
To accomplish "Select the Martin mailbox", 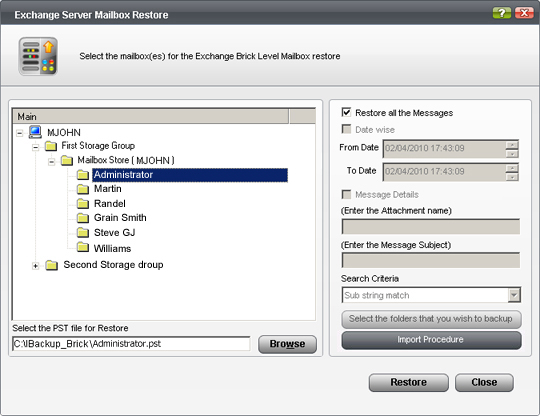I will [108, 189].
